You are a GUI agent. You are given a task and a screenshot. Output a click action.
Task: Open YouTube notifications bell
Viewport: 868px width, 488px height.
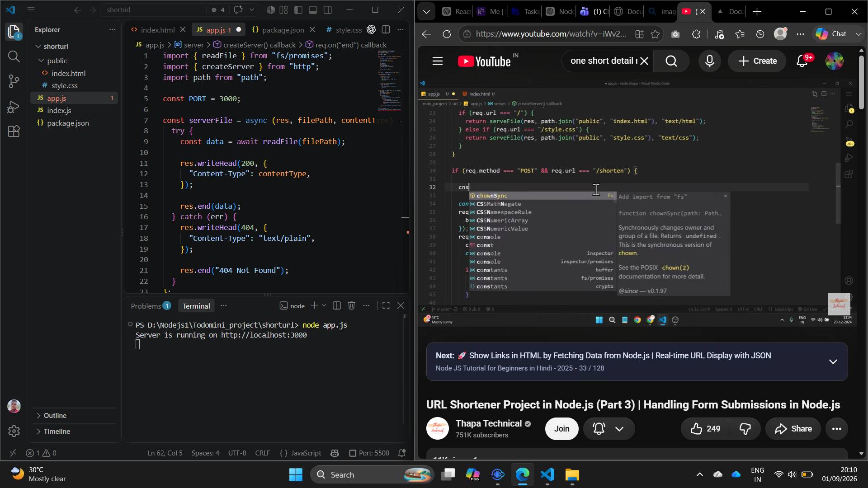pos(802,61)
